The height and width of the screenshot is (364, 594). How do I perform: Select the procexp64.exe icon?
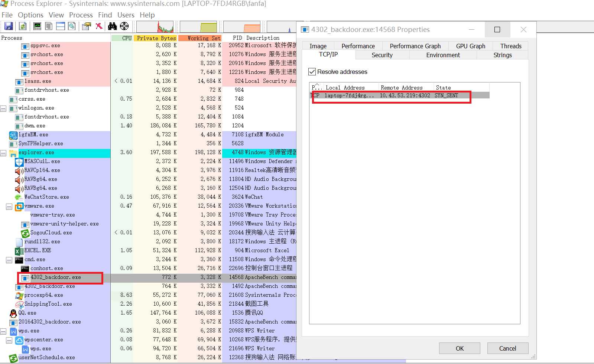[x=19, y=296]
